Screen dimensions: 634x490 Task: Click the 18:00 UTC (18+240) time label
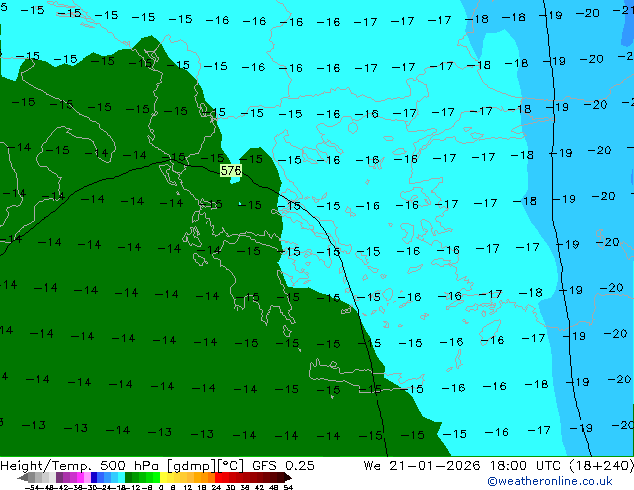pyautogui.click(x=562, y=466)
